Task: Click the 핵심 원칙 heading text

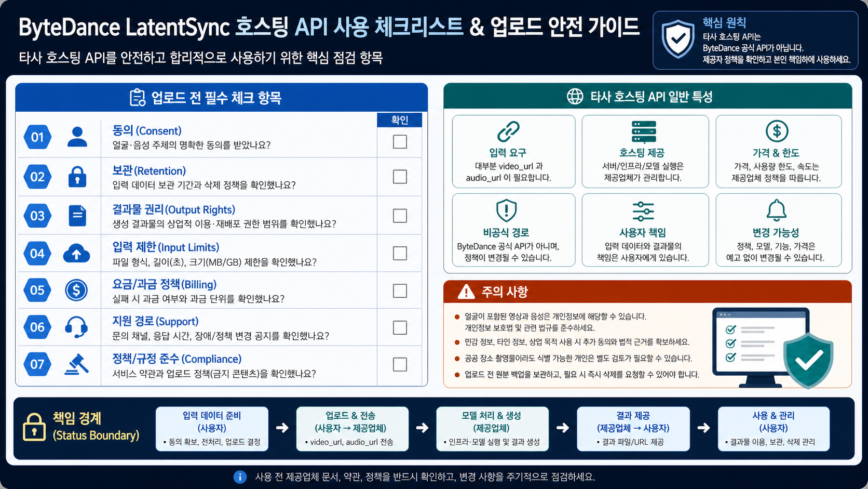Action: tap(724, 22)
